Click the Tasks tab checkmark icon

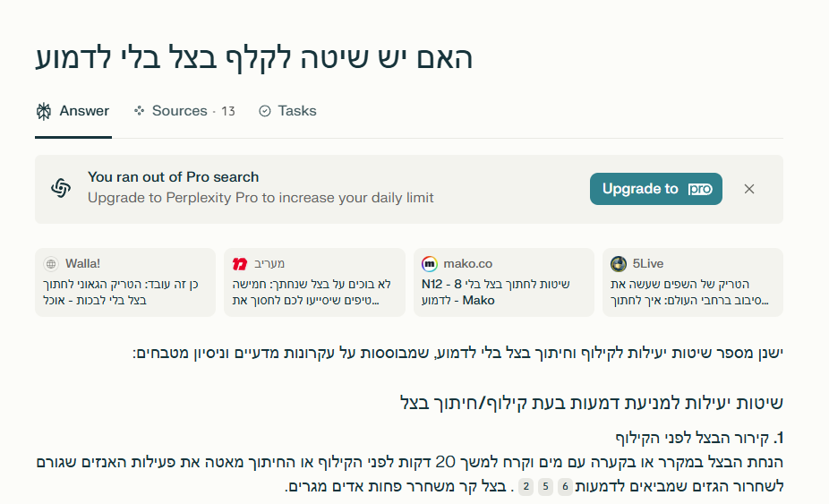tap(264, 111)
